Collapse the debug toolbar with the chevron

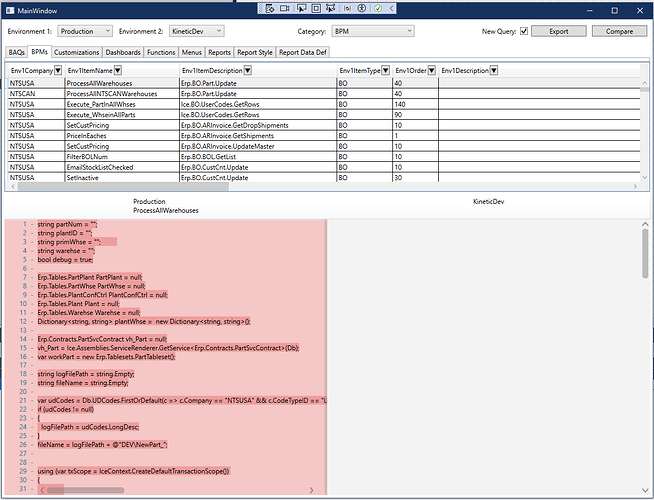point(391,8)
